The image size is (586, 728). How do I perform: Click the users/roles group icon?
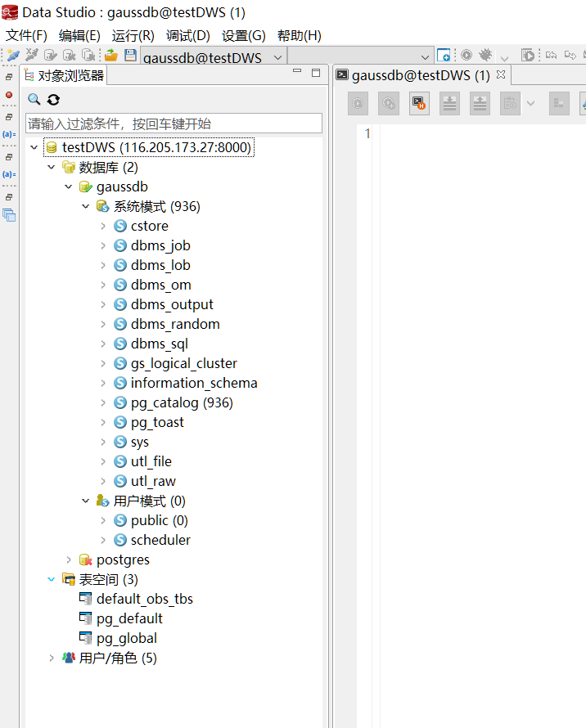pyautogui.click(x=69, y=658)
